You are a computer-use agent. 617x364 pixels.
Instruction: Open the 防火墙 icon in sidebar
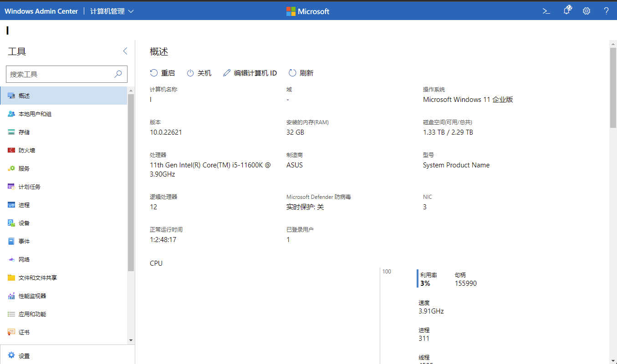click(x=11, y=150)
